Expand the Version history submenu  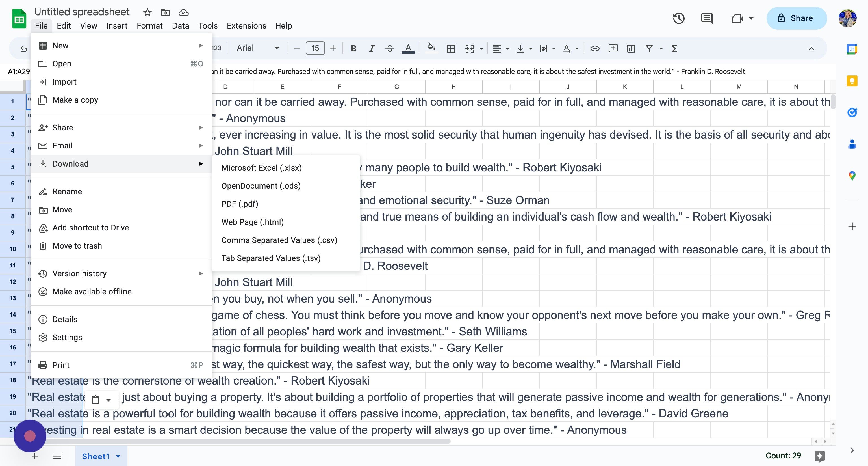(x=121, y=273)
